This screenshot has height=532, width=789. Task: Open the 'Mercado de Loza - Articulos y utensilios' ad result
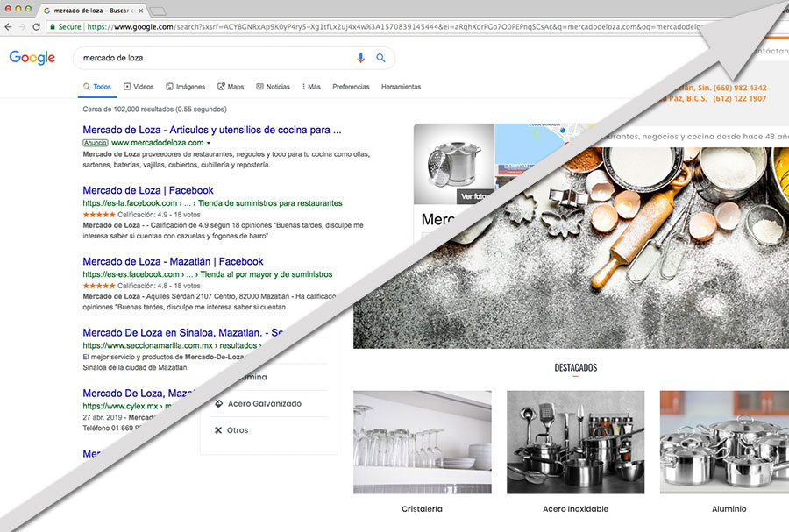pyautogui.click(x=212, y=131)
